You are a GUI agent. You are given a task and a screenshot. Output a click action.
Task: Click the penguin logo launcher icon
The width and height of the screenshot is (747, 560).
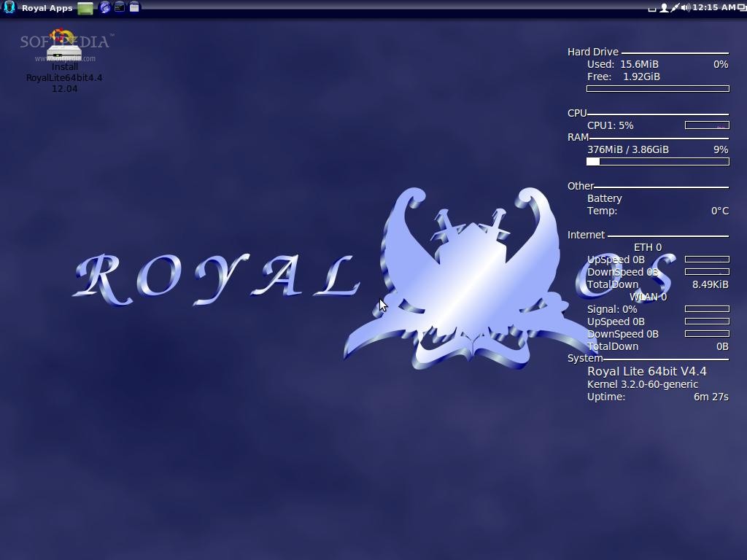(x=9, y=7)
